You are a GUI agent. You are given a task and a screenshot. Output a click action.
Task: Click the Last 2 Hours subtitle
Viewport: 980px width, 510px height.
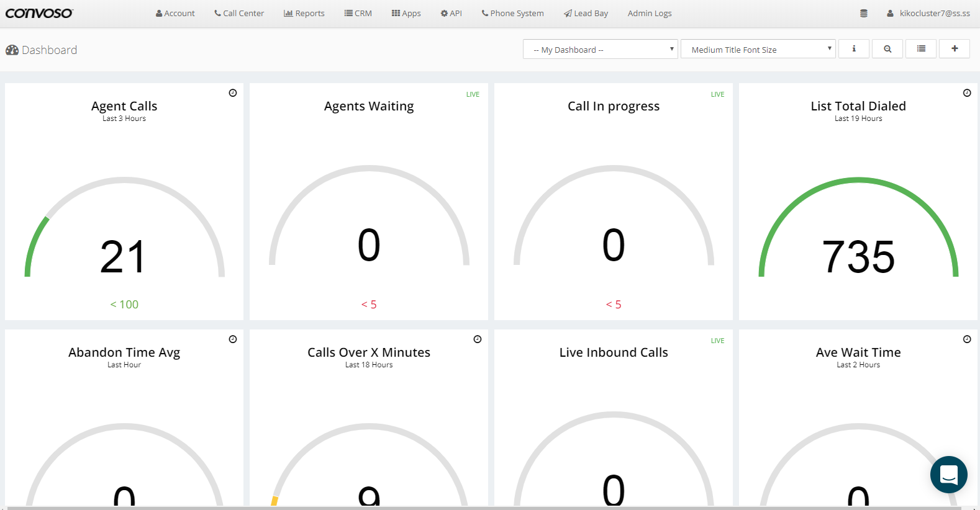click(x=858, y=365)
